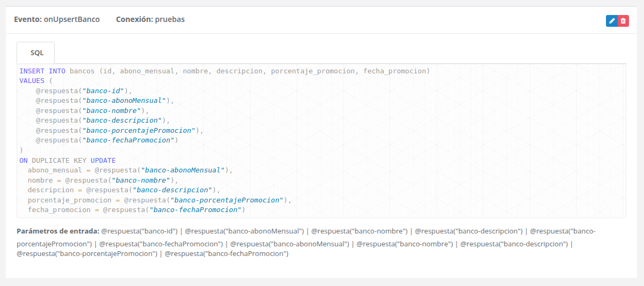Click the blue pencil edit icon
The width and height of the screenshot is (644, 286).
[x=611, y=21]
